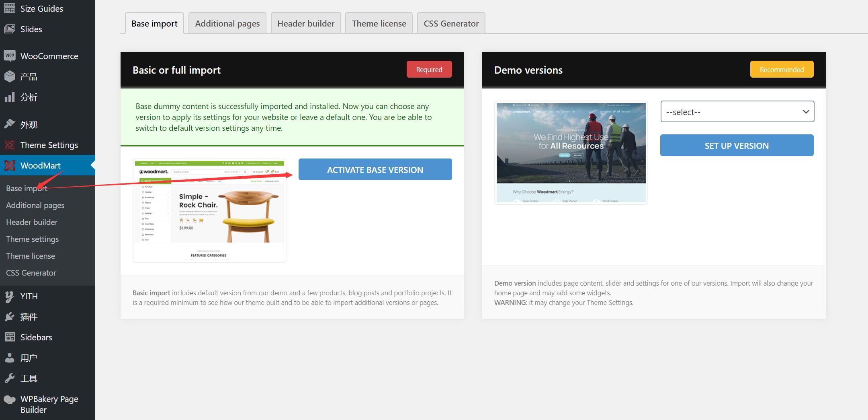The image size is (868, 420).
Task: Click the energy demo preview thumbnail
Action: [571, 153]
